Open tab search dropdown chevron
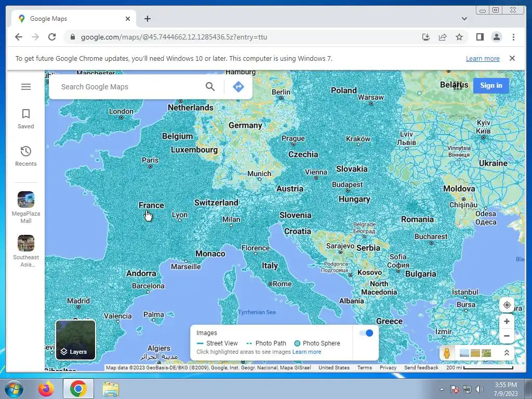Screen dimensions: 532x399 tap(464, 19)
